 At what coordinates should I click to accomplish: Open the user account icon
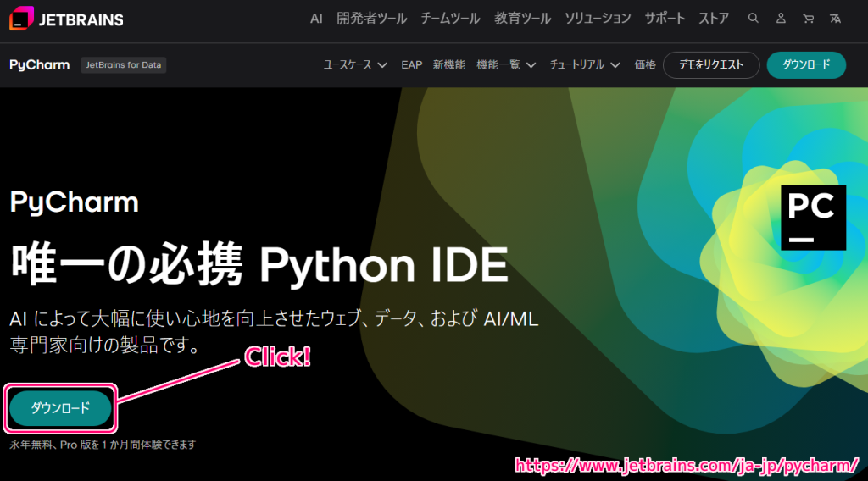[x=781, y=19]
